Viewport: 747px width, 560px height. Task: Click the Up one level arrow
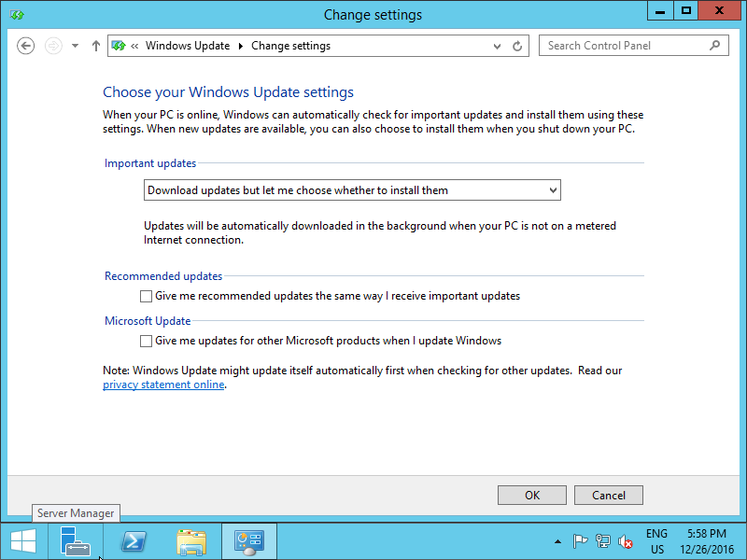[95, 46]
